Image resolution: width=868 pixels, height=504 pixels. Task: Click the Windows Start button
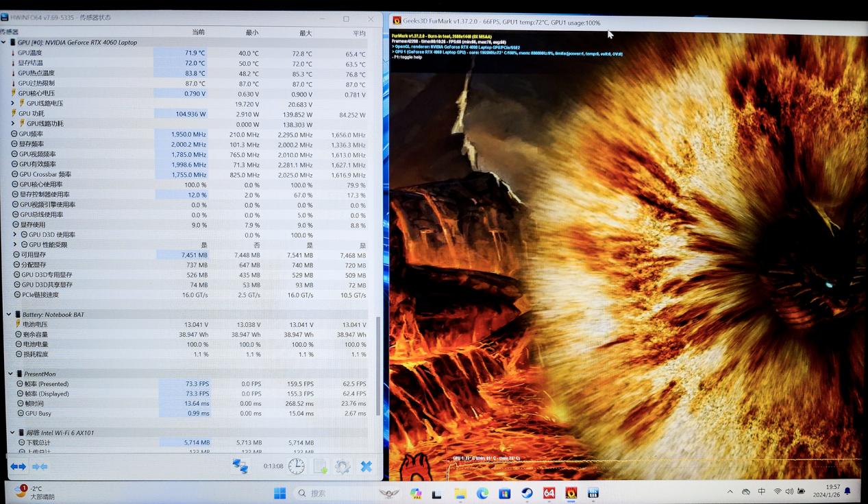pyautogui.click(x=280, y=493)
